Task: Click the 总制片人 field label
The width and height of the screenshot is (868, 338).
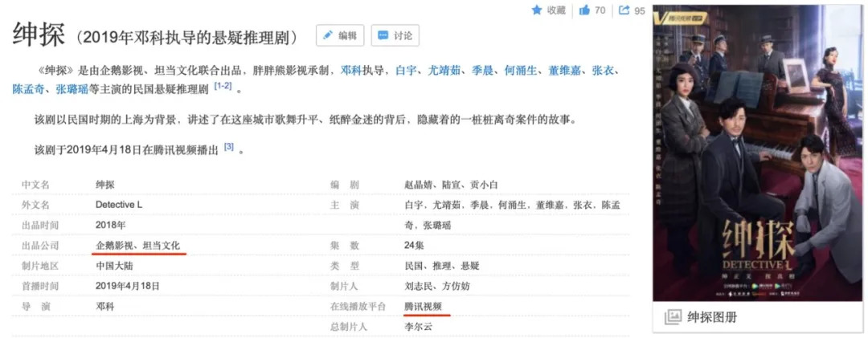Action: [349, 327]
